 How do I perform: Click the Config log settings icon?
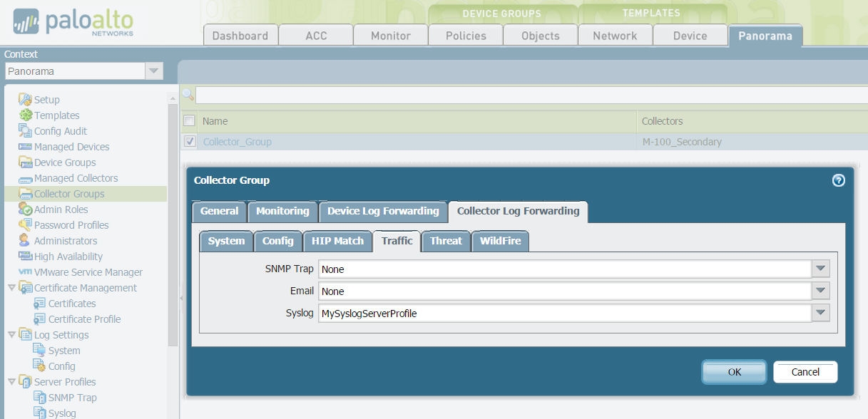click(40, 366)
